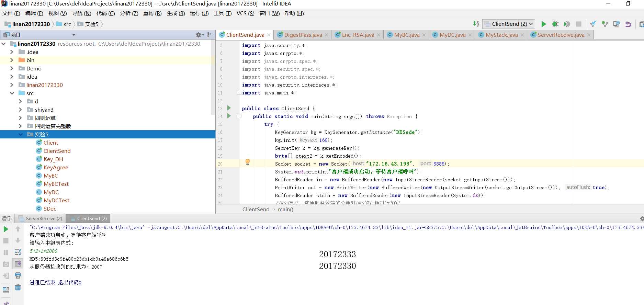Close the MyStack.java tab
This screenshot has width=644, height=305.
522,35
